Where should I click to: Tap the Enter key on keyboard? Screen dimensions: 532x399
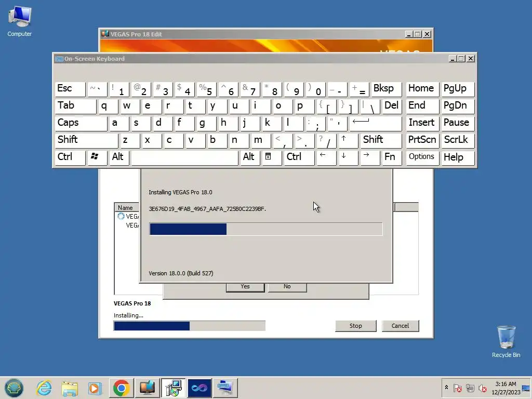click(376, 123)
